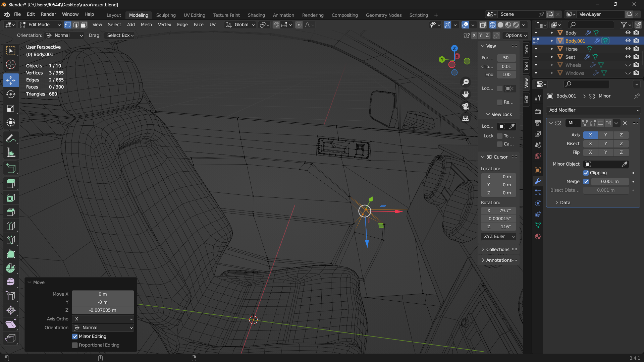
Task: Choose the Loop Cut tool
Action: pyautogui.click(x=11, y=226)
